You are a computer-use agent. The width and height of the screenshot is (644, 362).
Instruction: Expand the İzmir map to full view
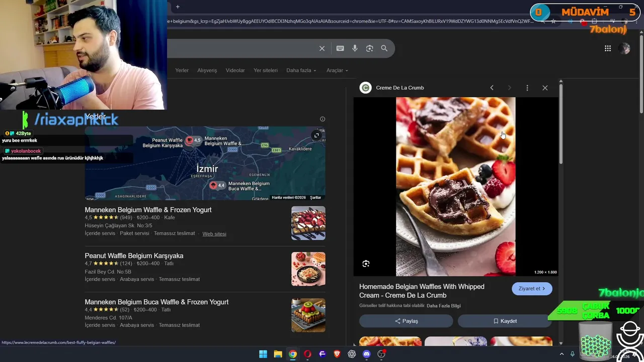(316, 135)
